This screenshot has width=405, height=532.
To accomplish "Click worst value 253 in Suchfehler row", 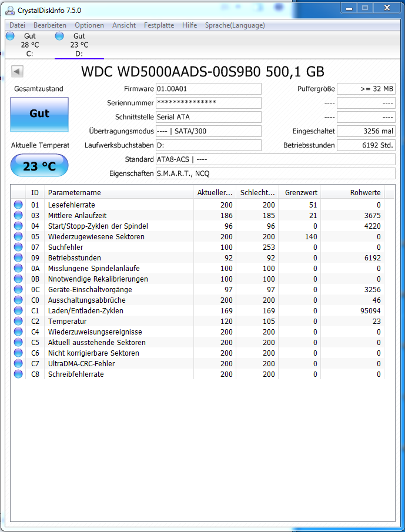I will click(269, 247).
